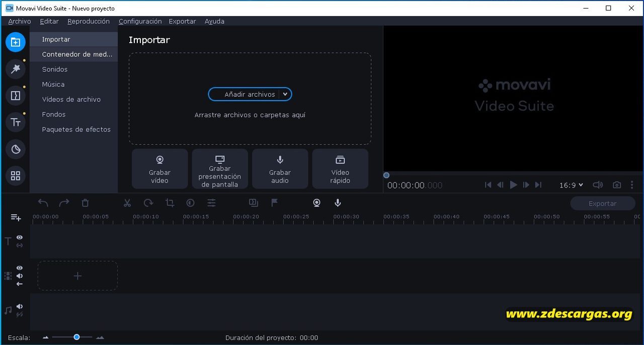Click the 00:00:30 mark on the timeline ruler

[346, 217]
